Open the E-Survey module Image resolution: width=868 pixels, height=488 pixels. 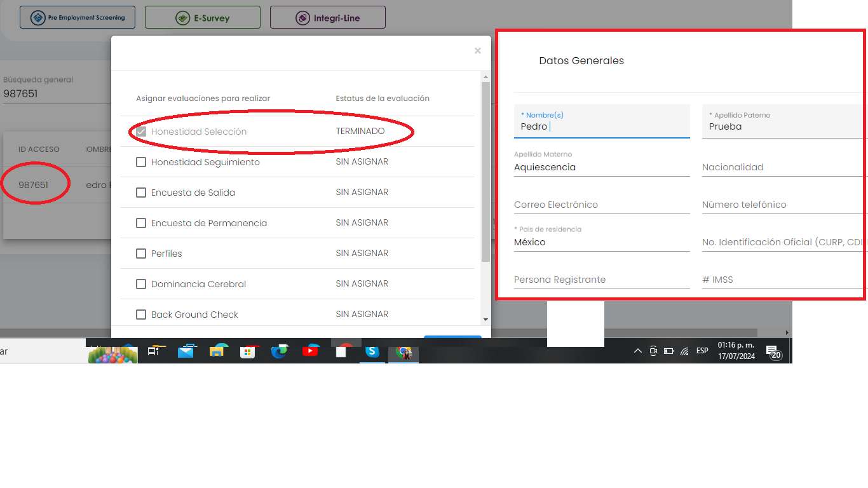(x=203, y=18)
